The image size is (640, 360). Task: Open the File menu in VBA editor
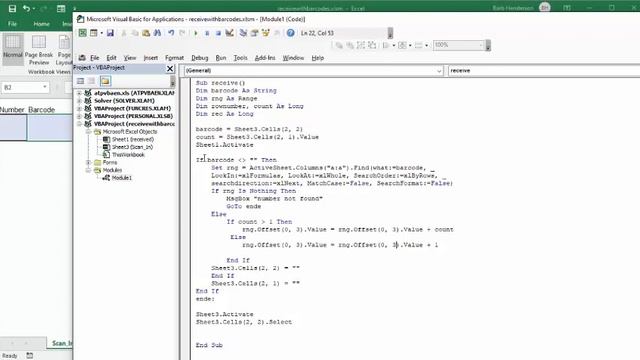click(x=95, y=58)
